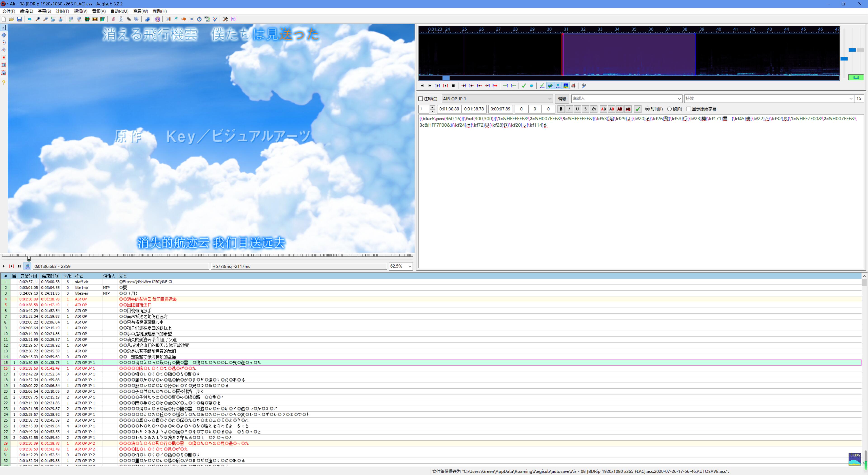Add lead in to audio selection

(505, 86)
